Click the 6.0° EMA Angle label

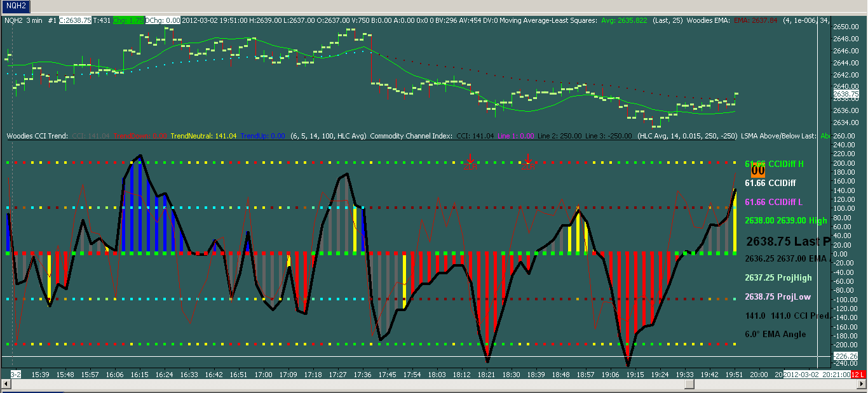775,334
